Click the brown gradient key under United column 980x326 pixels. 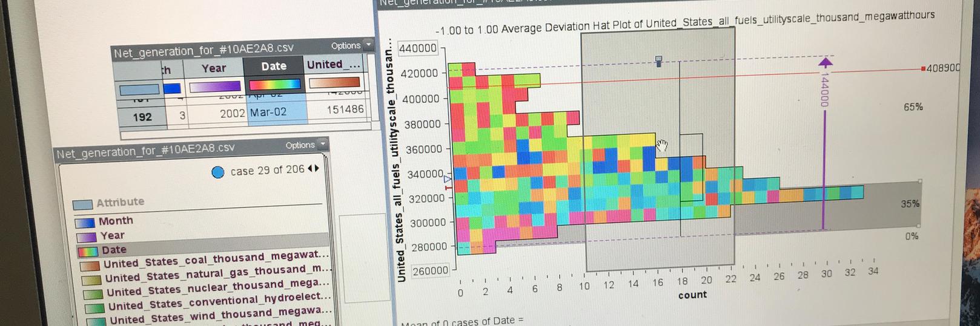point(334,82)
